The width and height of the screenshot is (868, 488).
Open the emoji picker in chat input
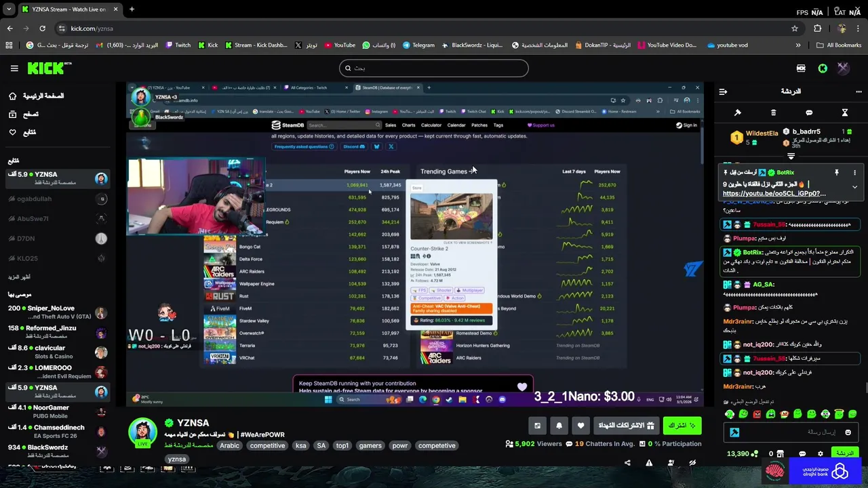click(848, 432)
